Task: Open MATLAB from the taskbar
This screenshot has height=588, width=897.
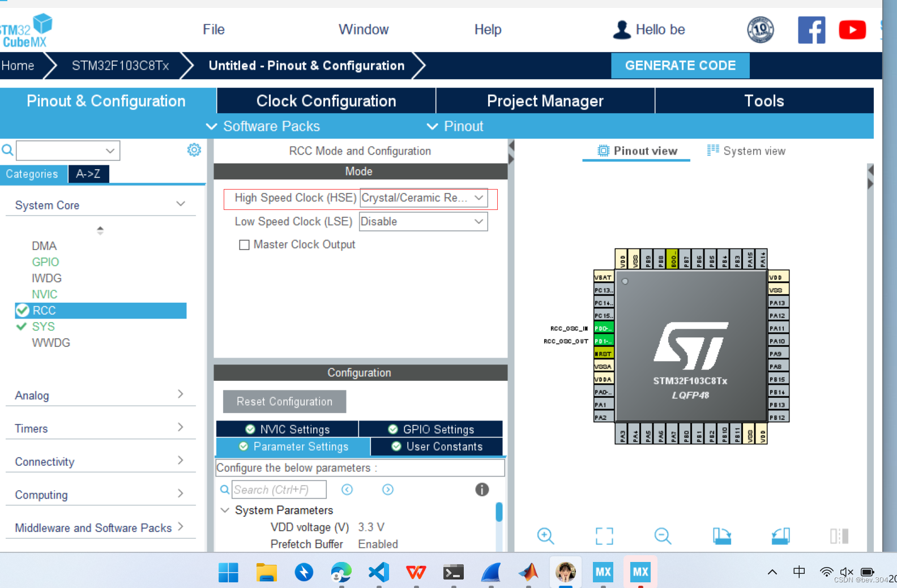Action: click(528, 572)
